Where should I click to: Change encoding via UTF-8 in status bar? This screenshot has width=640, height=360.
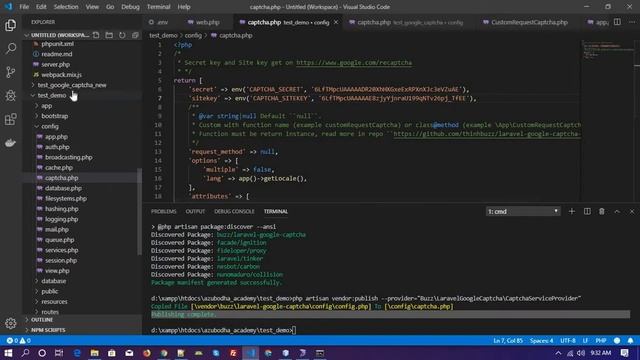tap(568, 340)
